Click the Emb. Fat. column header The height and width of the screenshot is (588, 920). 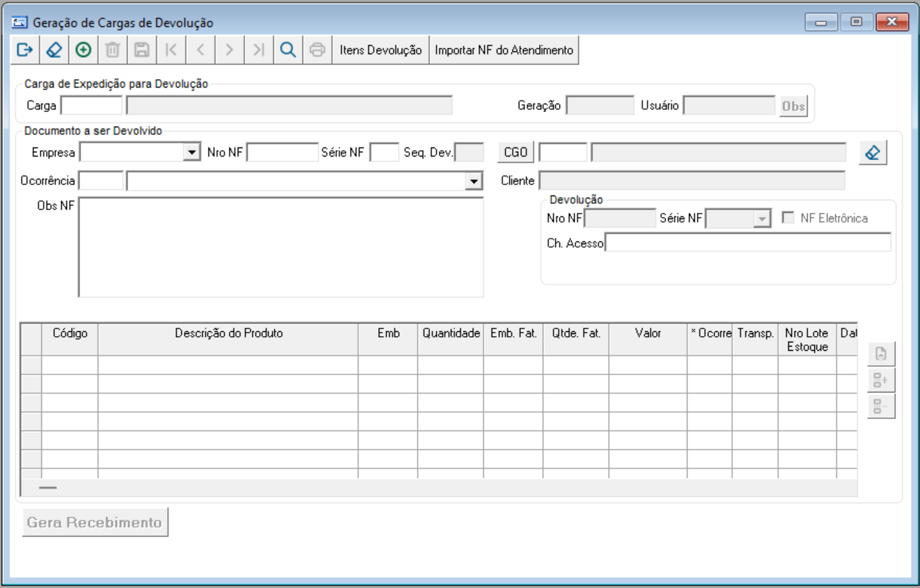tap(513, 339)
